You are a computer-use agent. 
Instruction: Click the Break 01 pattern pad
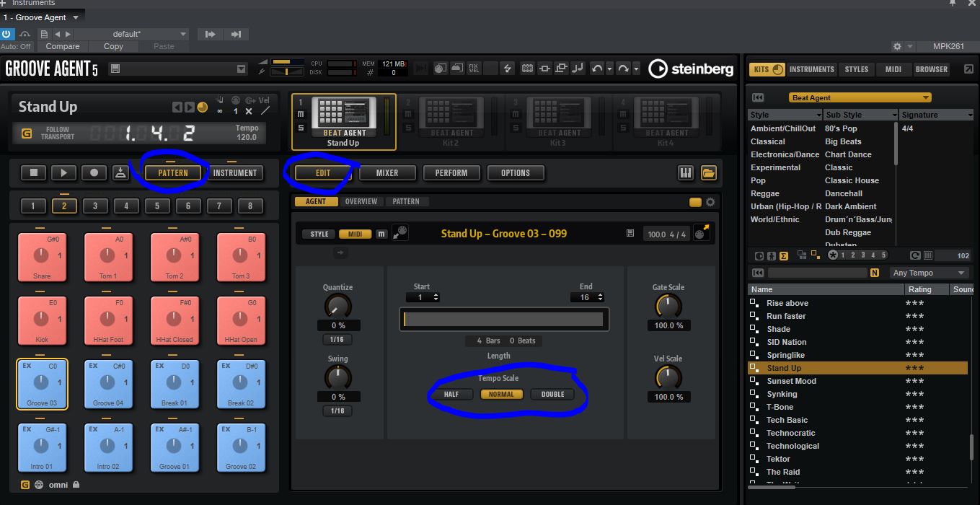click(175, 385)
